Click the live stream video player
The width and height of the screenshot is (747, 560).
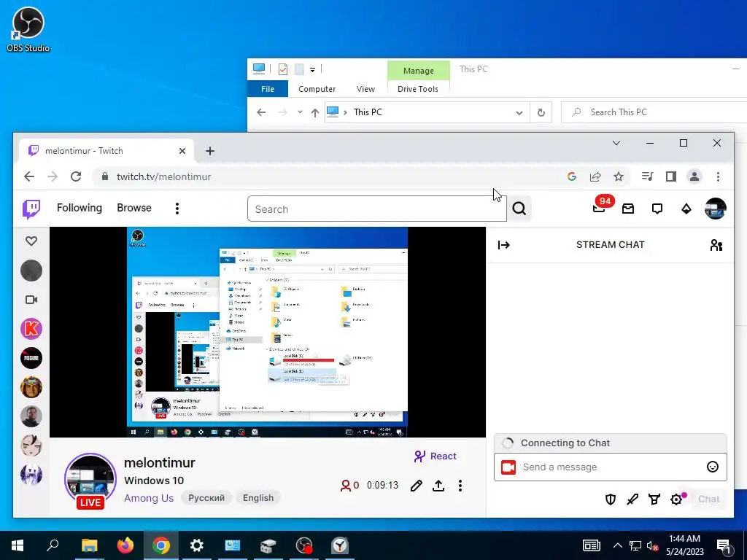(267, 332)
